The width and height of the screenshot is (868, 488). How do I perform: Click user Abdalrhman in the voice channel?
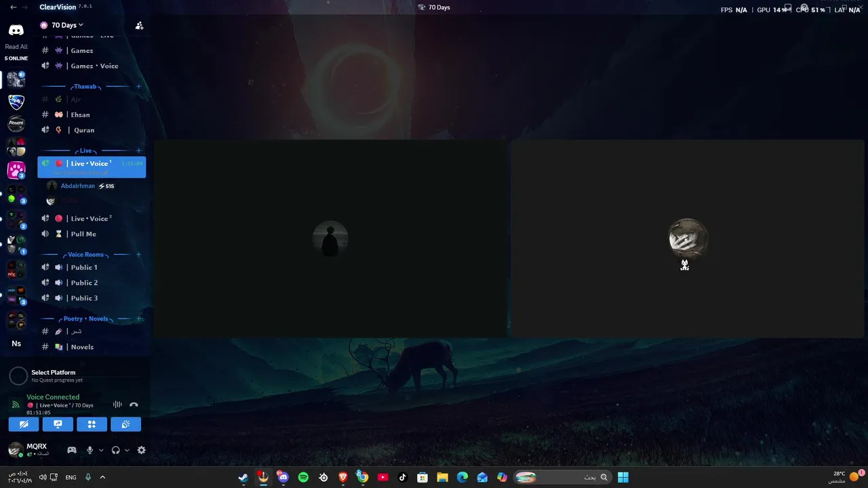(78, 186)
